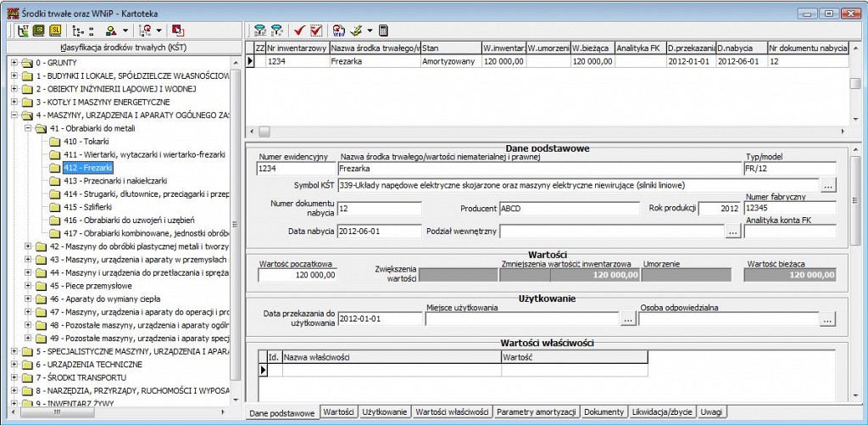
Task: Click the red square pointer toolbar icon
Action: pos(178,30)
